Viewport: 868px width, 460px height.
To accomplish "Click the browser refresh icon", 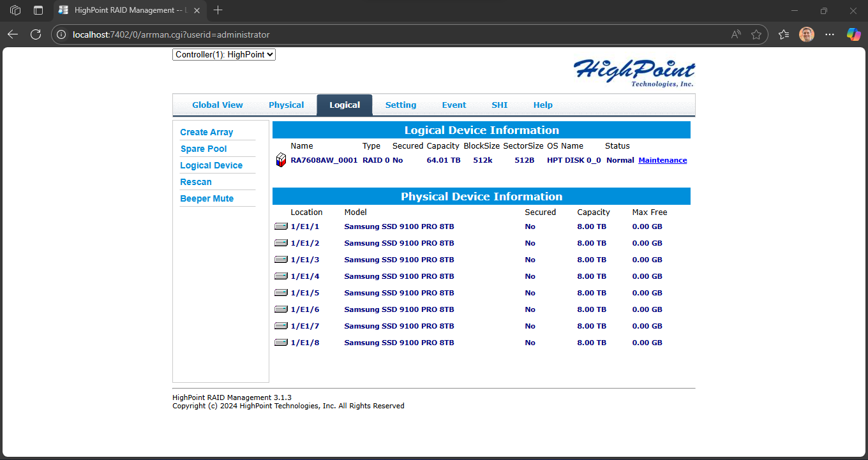I will [x=36, y=34].
